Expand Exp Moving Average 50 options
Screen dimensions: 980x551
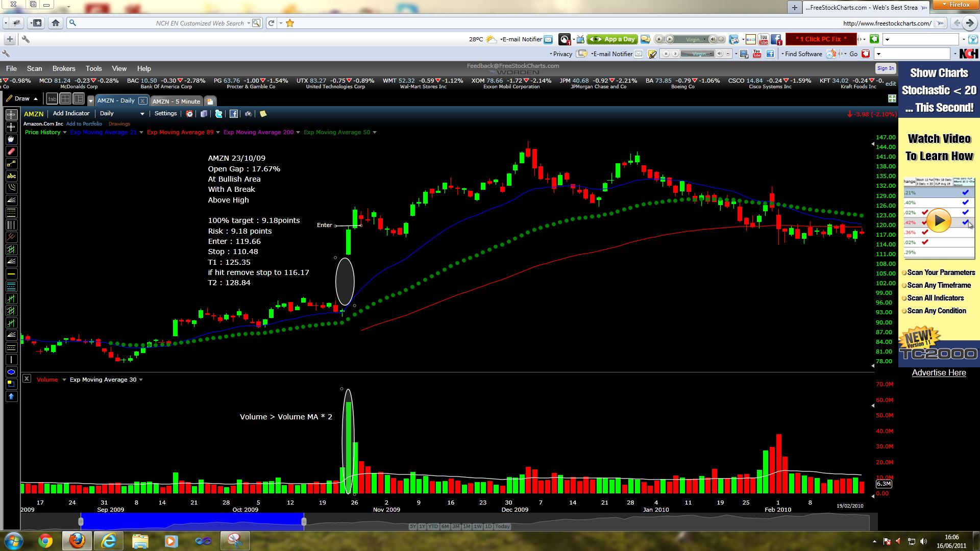[375, 133]
